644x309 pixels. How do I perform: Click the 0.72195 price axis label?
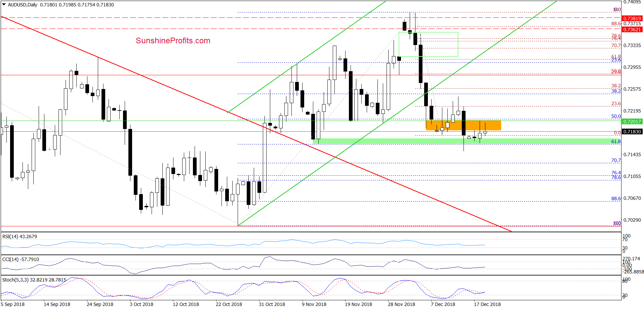click(632, 111)
